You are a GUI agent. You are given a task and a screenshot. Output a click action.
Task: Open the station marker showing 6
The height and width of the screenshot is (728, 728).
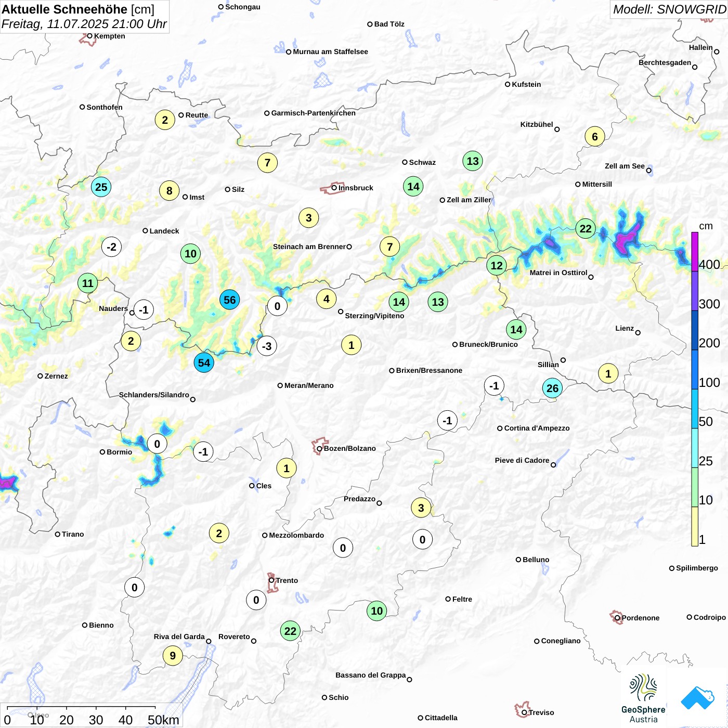(595, 137)
